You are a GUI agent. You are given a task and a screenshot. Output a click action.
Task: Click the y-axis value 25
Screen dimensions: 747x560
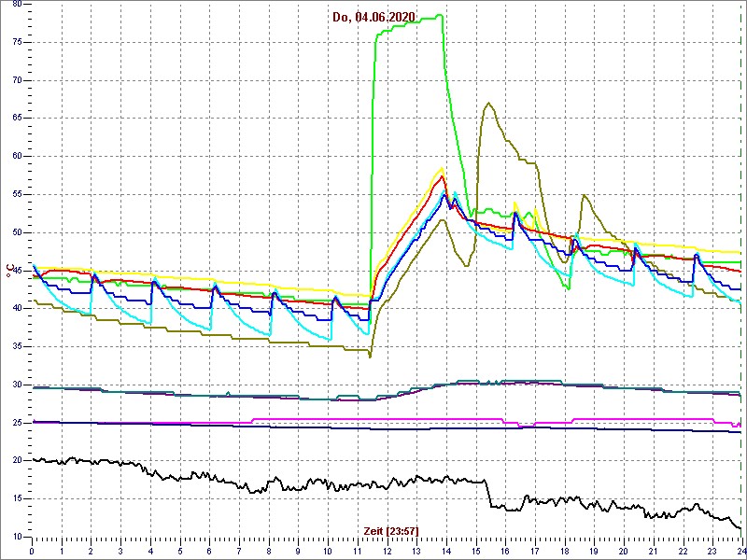pos(17,423)
